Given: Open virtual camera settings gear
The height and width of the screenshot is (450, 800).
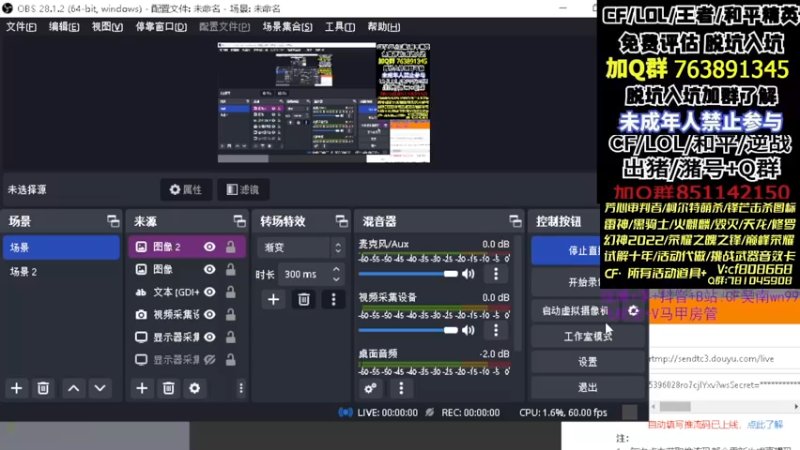Looking at the screenshot, I should pyautogui.click(x=633, y=311).
